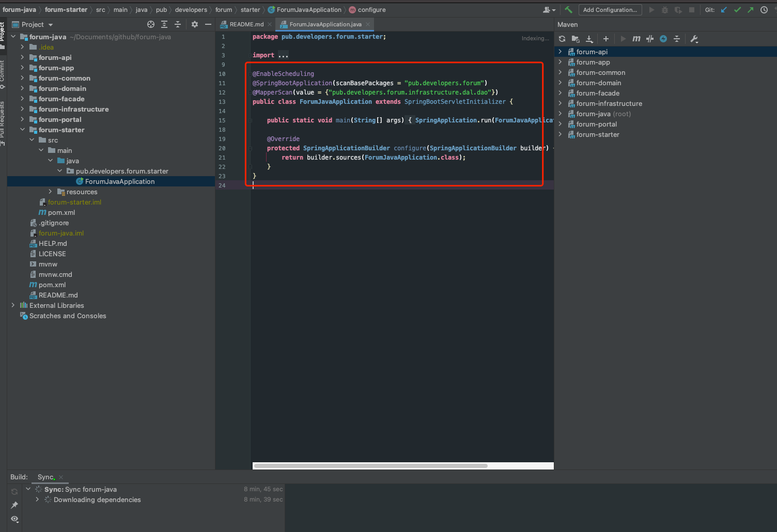777x532 pixels.
Task: Click the Build panel rerun sync icon
Action: point(14,492)
